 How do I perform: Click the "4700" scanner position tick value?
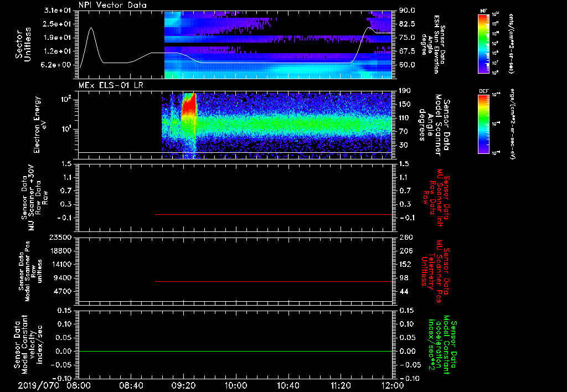(x=63, y=291)
